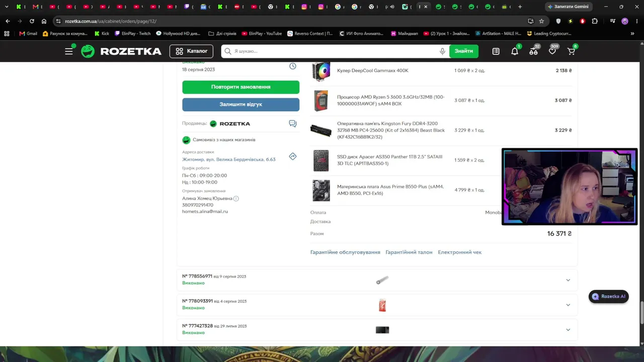Activate voice search microphone

pyautogui.click(x=442, y=51)
